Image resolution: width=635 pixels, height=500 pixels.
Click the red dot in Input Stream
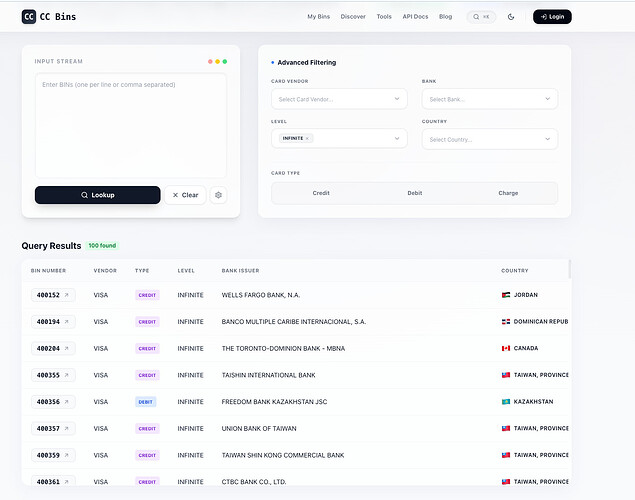pos(210,62)
